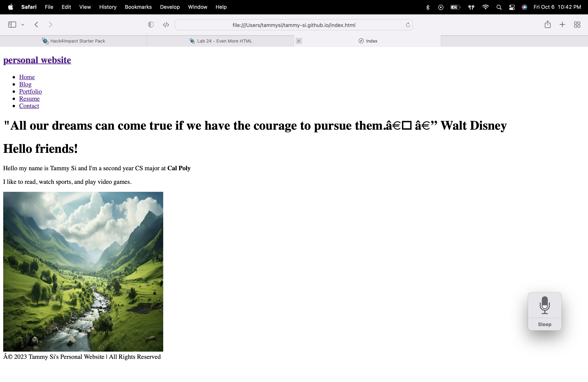Image resolution: width=588 pixels, height=382 pixels.
Task: Open Spotlight search in the menu bar
Action: (x=499, y=7)
